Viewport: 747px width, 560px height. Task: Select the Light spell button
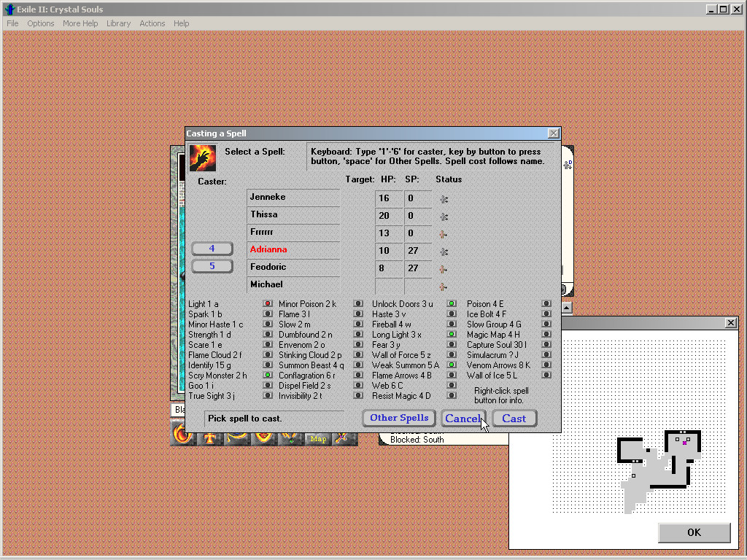pos(268,304)
